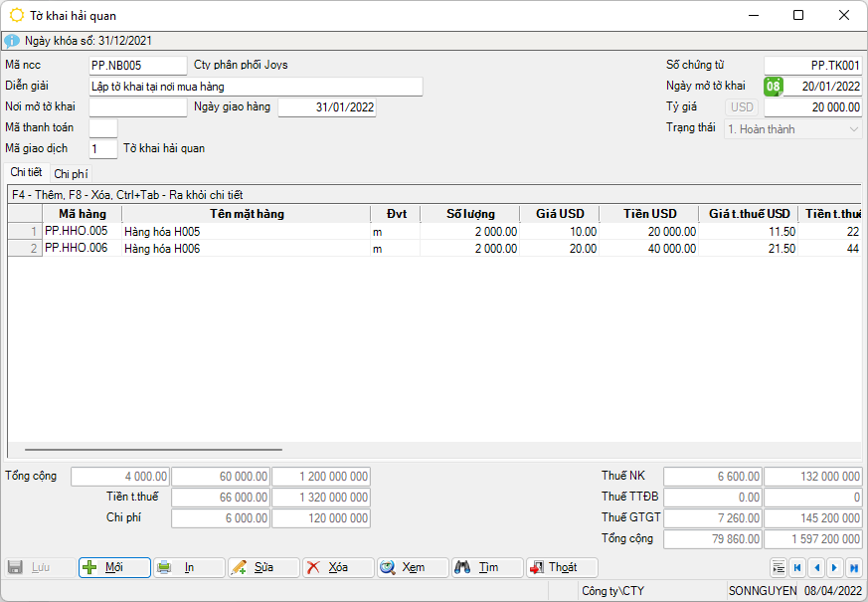Image resolution: width=868 pixels, height=602 pixels.
Task: Click the In print button
Action: click(x=189, y=567)
